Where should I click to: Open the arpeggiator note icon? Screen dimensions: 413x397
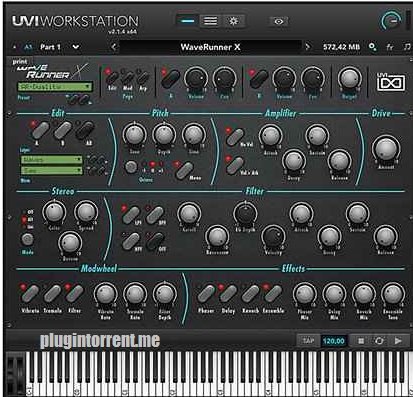click(407, 47)
